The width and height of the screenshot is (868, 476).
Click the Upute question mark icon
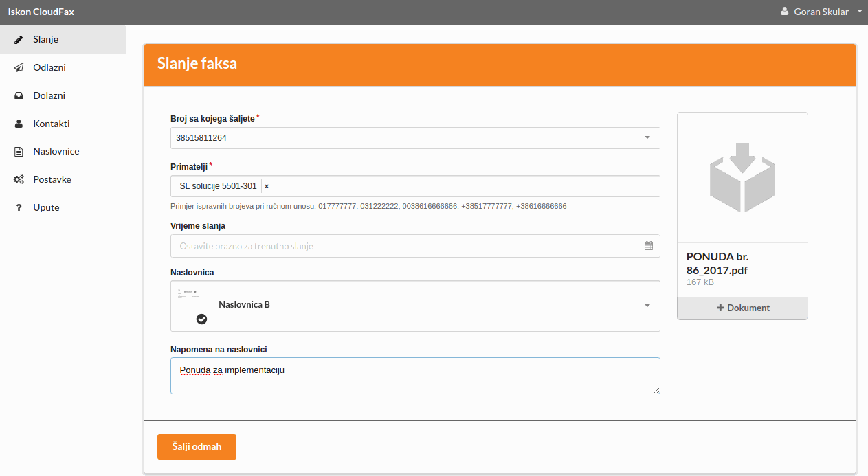[x=19, y=207]
